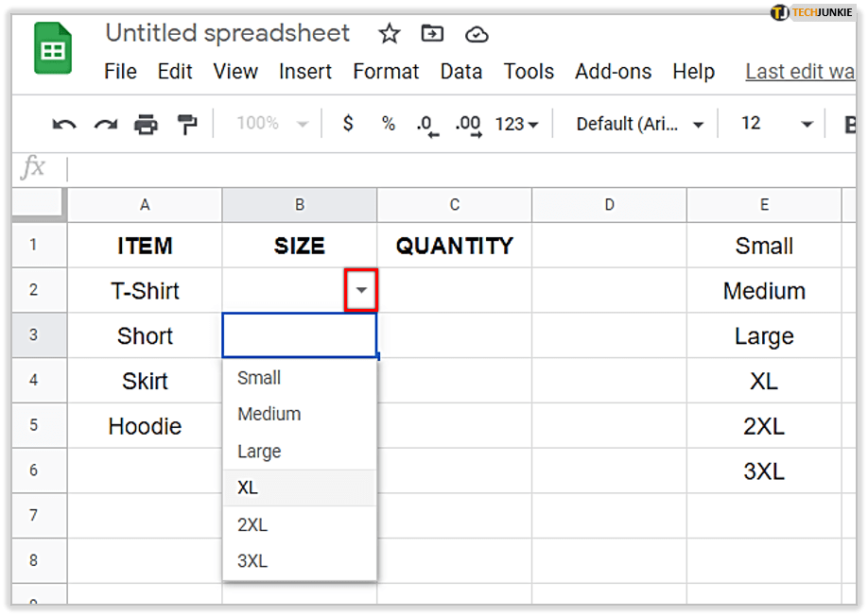Viewport: 868px width, 616px height.
Task: Click the move to folder icon
Action: [432, 34]
